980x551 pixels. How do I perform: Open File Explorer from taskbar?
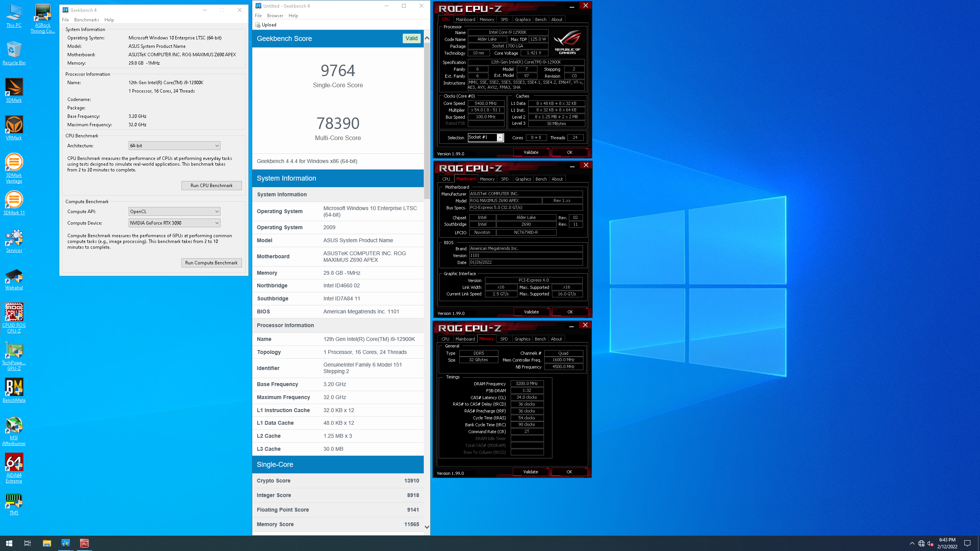tap(47, 543)
